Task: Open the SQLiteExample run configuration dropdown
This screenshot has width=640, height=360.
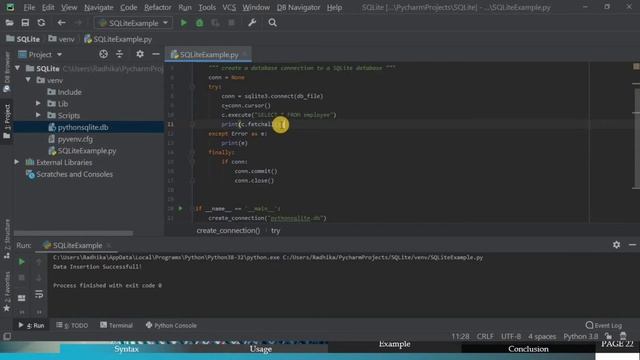Action: tap(133, 23)
